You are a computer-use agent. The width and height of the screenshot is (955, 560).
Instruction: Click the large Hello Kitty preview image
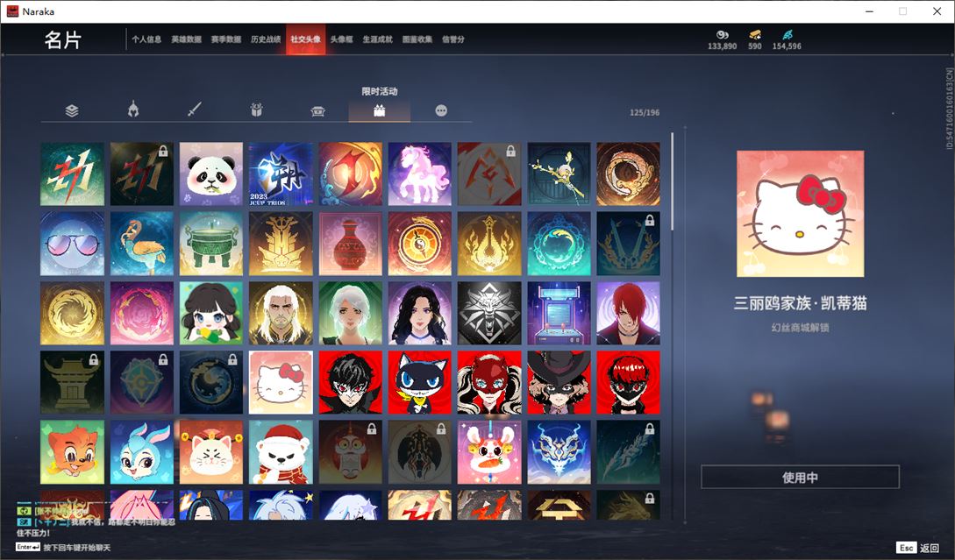tap(800, 214)
